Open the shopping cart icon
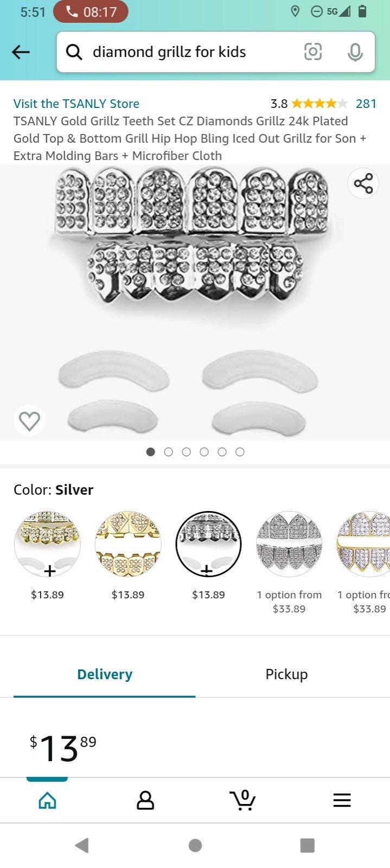 pos(242,800)
